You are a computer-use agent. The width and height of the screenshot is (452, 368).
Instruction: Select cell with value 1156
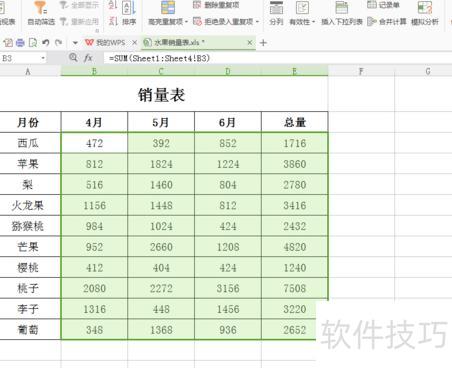[94, 205]
